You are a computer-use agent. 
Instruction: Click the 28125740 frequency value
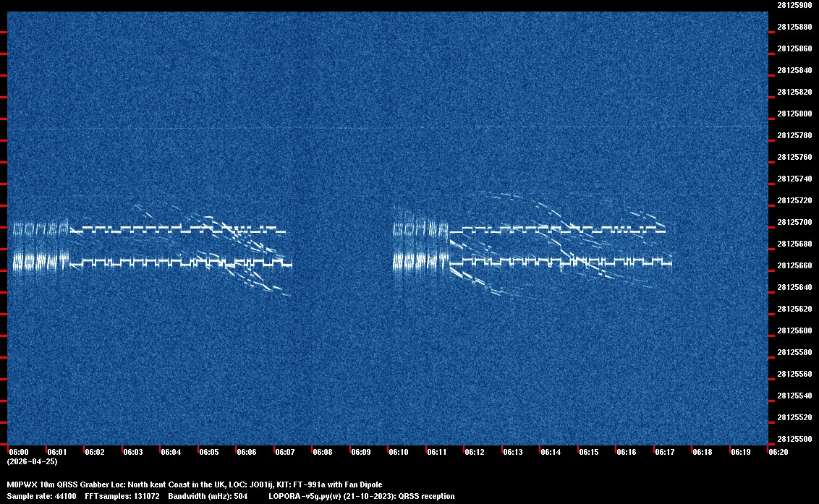click(x=794, y=179)
